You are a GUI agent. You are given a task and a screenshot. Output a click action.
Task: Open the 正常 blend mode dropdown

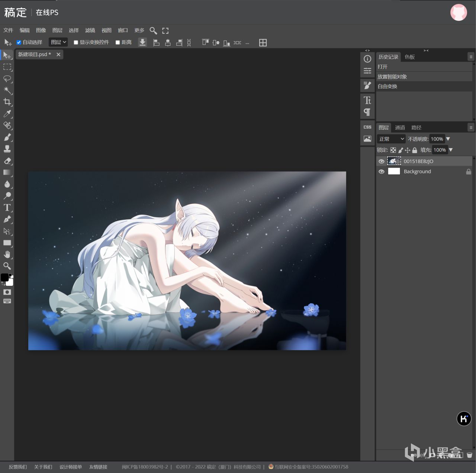391,139
